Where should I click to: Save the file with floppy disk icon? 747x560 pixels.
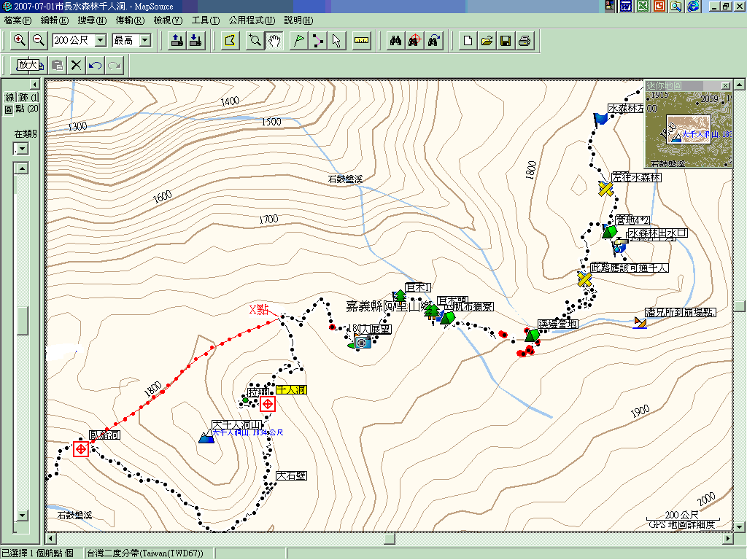click(x=505, y=41)
